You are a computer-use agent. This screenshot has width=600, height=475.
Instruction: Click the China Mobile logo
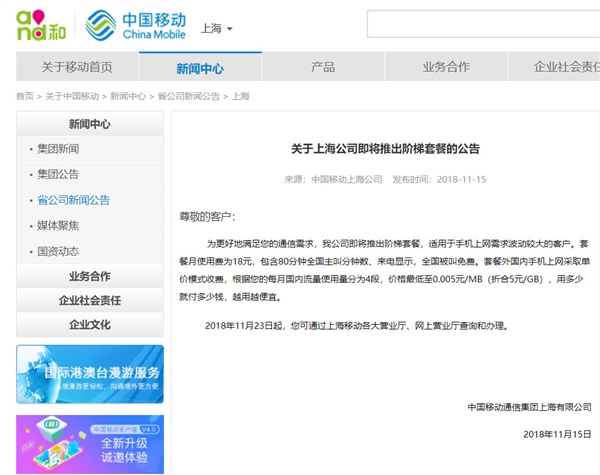(x=137, y=26)
